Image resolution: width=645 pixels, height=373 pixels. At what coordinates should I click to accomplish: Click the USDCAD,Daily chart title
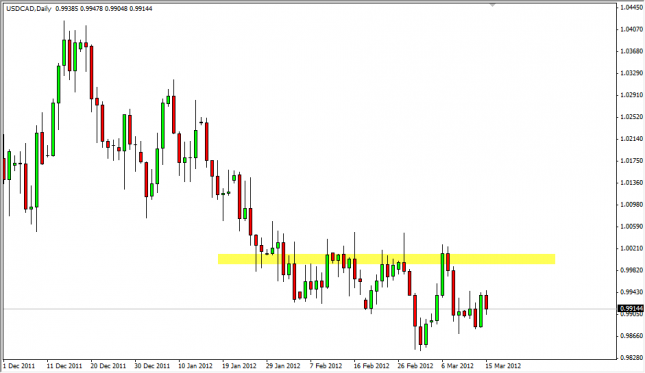[29, 8]
